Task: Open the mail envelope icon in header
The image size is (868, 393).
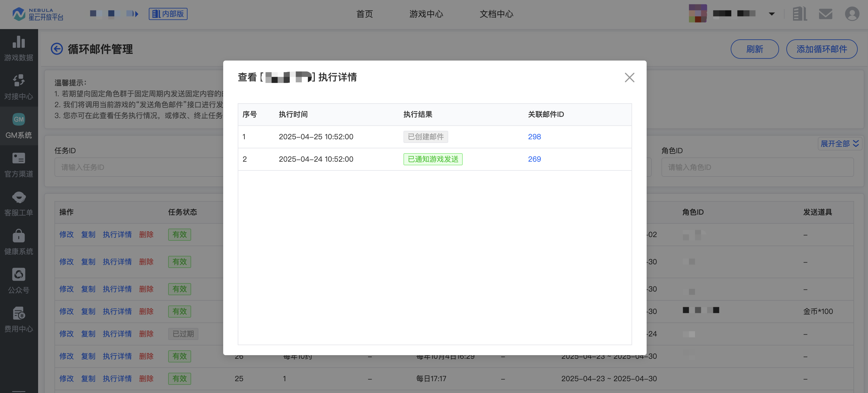Action: (825, 14)
